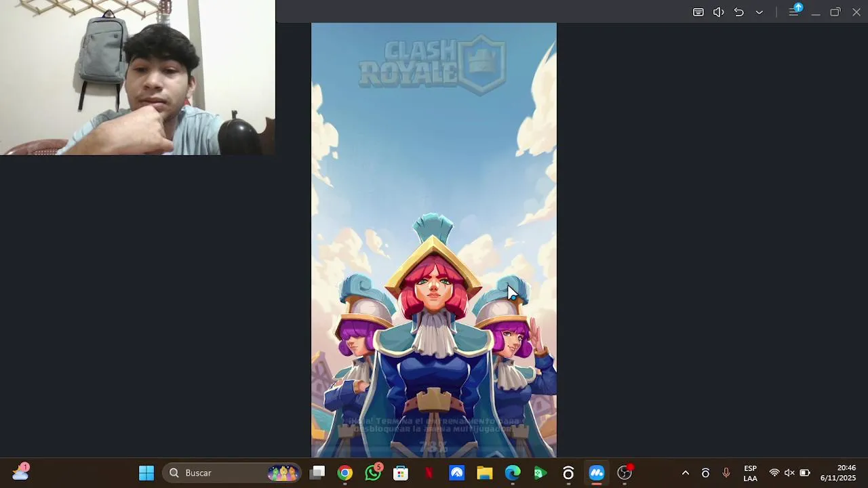868x488 pixels.
Task: Restore down the emulator window
Action: point(835,12)
